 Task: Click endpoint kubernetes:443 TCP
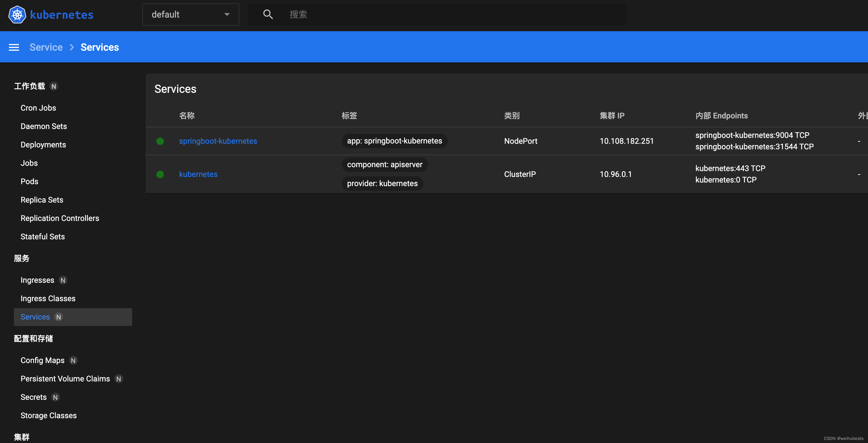pyautogui.click(x=730, y=168)
